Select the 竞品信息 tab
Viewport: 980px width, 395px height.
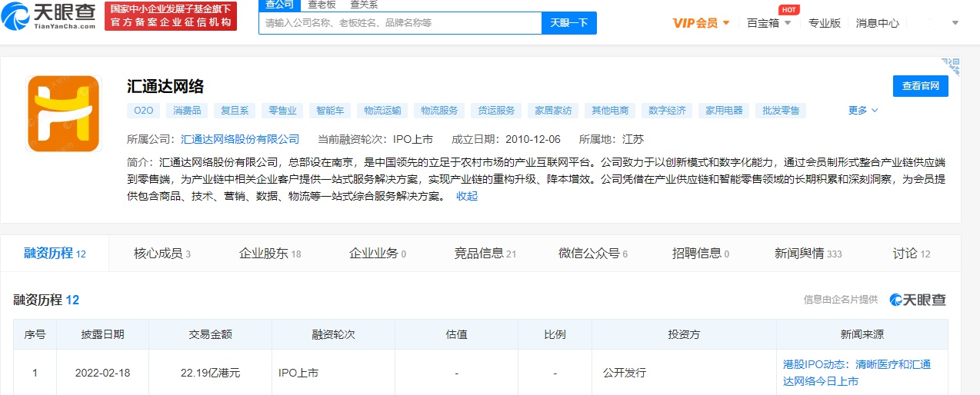pyautogui.click(x=485, y=254)
